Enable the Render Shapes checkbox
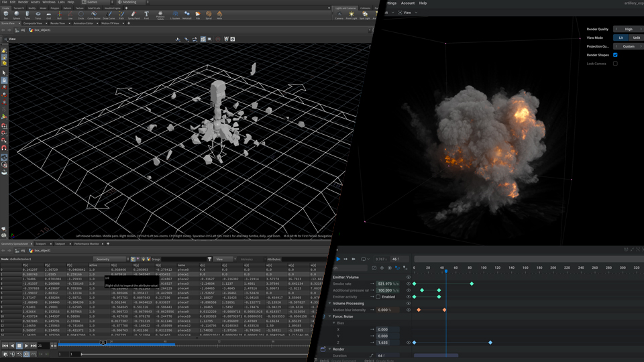 click(615, 55)
